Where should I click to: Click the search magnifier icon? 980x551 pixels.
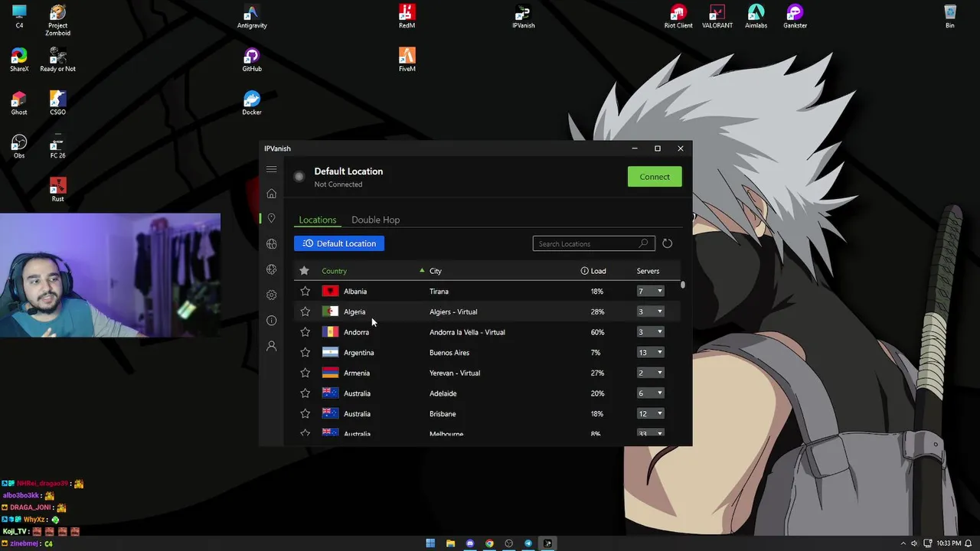643,243
